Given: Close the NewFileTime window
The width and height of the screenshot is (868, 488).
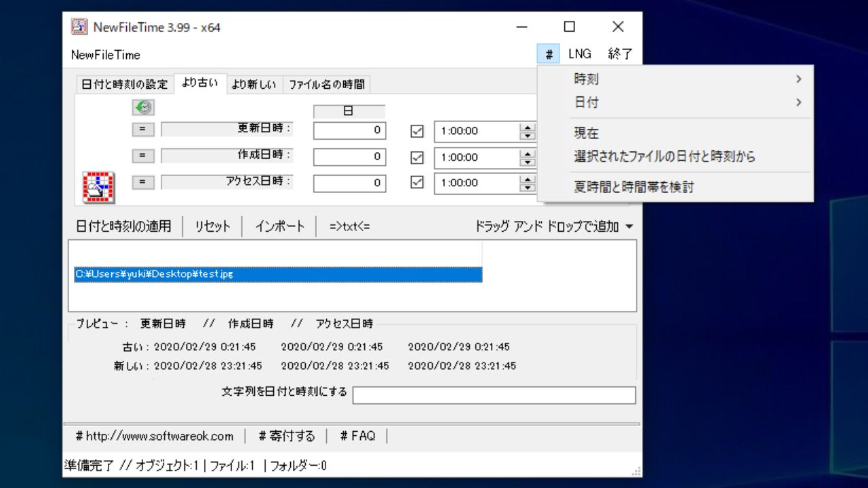Looking at the screenshot, I should tap(618, 27).
